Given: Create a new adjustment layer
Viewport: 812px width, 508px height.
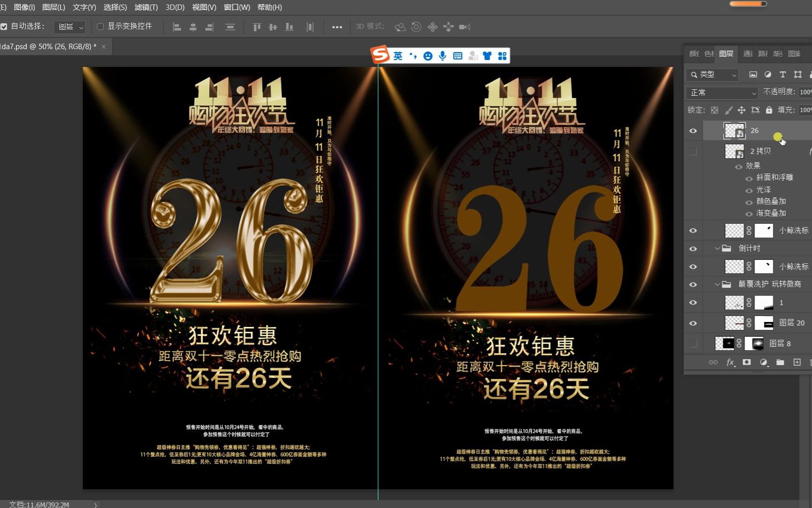Looking at the screenshot, I should (763, 363).
